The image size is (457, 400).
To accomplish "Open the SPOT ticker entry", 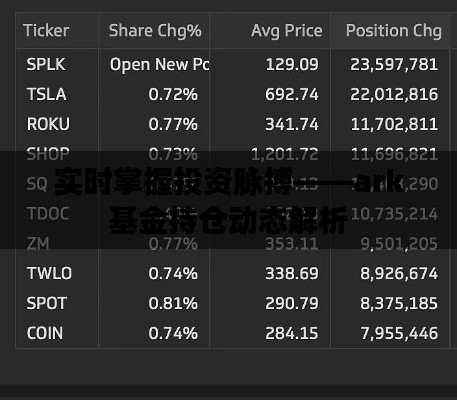I will (x=47, y=303).
